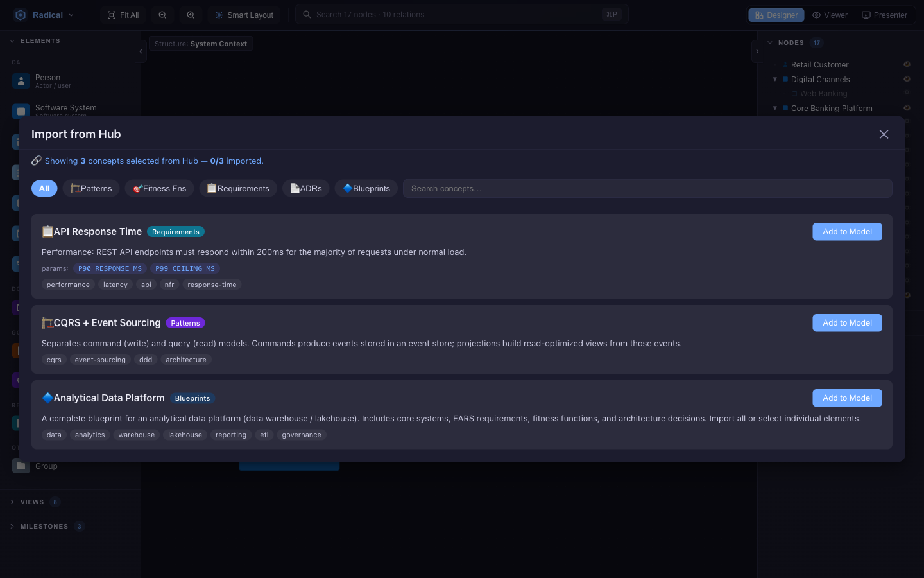Click the Fit All toolbar button
The image size is (924, 578).
click(x=123, y=15)
